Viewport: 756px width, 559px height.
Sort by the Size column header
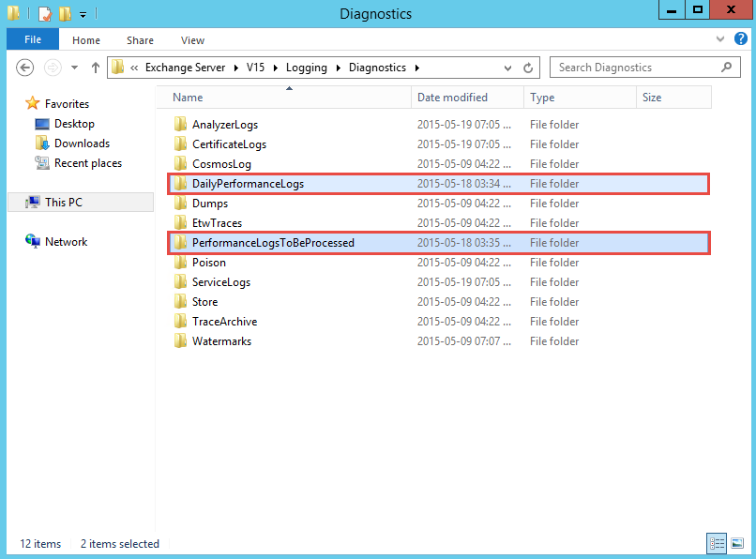673,98
